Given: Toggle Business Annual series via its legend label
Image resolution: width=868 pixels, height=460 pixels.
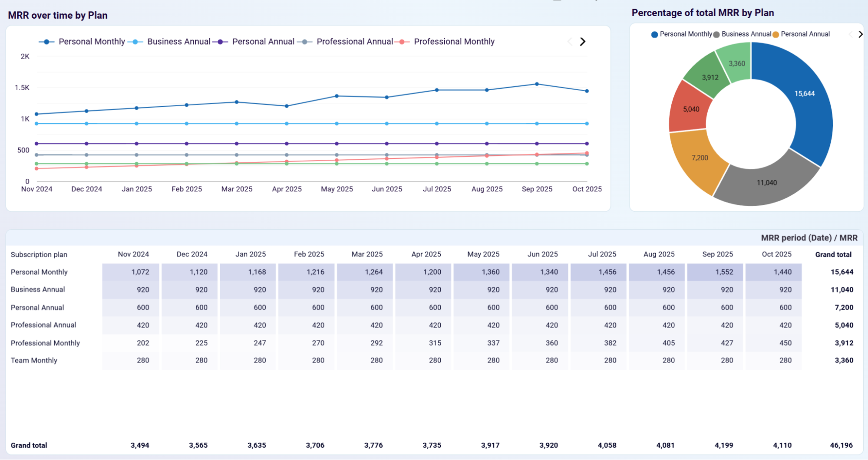Looking at the screenshot, I should 178,42.
